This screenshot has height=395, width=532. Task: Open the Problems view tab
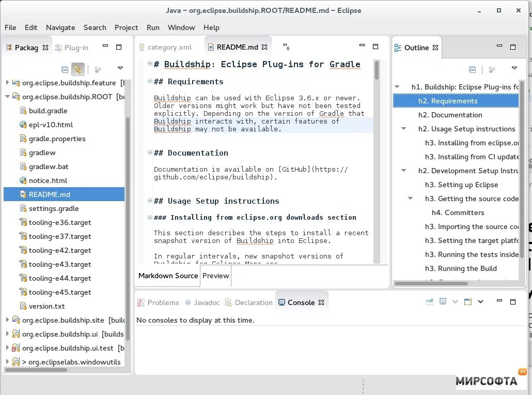pos(159,302)
